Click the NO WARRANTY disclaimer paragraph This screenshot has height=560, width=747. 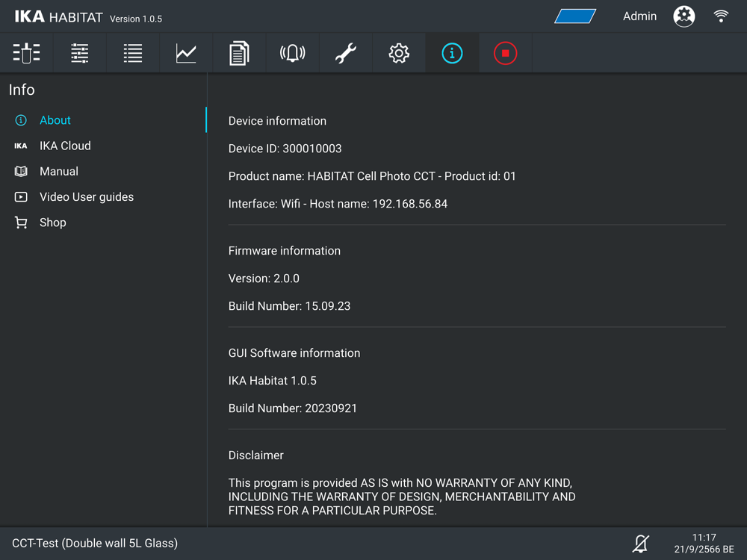coord(402,497)
